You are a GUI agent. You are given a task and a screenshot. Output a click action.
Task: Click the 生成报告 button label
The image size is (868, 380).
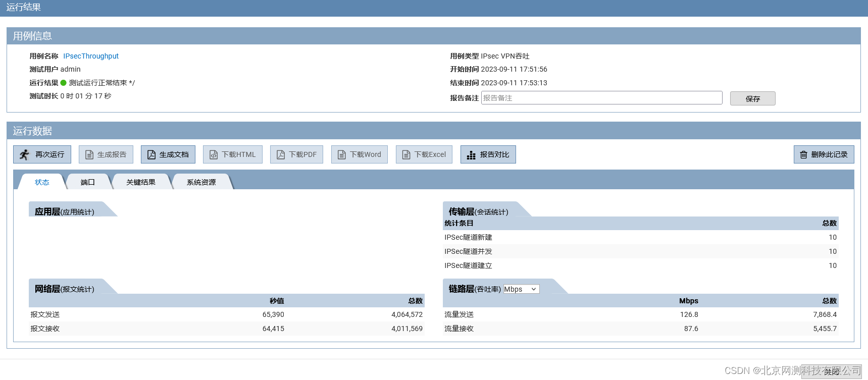tap(112, 154)
